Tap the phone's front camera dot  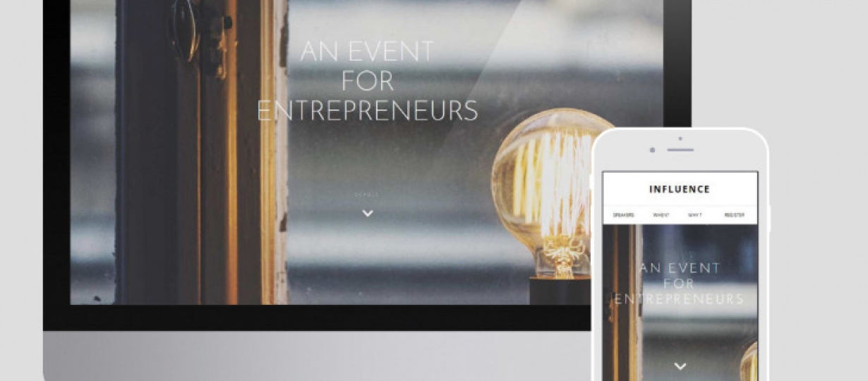tap(652, 150)
